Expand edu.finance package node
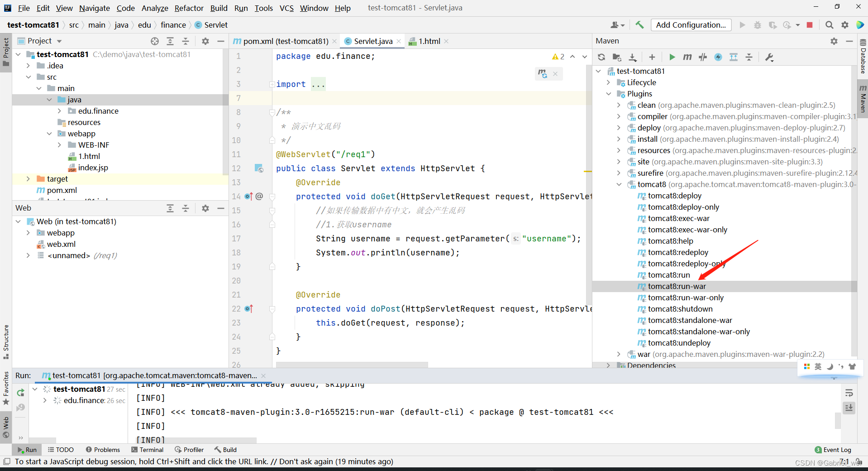Screen dimensions: 868x471 (x=60, y=111)
